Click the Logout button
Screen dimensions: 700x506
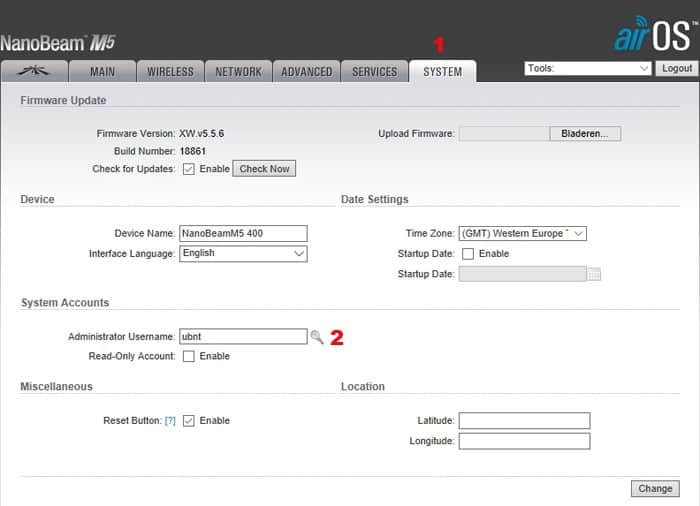pyautogui.click(x=677, y=68)
